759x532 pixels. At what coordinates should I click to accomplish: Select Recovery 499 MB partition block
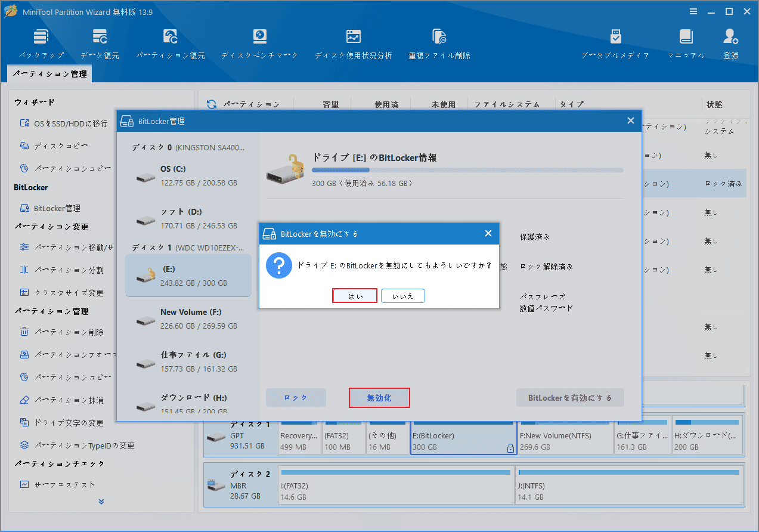pyautogui.click(x=299, y=437)
